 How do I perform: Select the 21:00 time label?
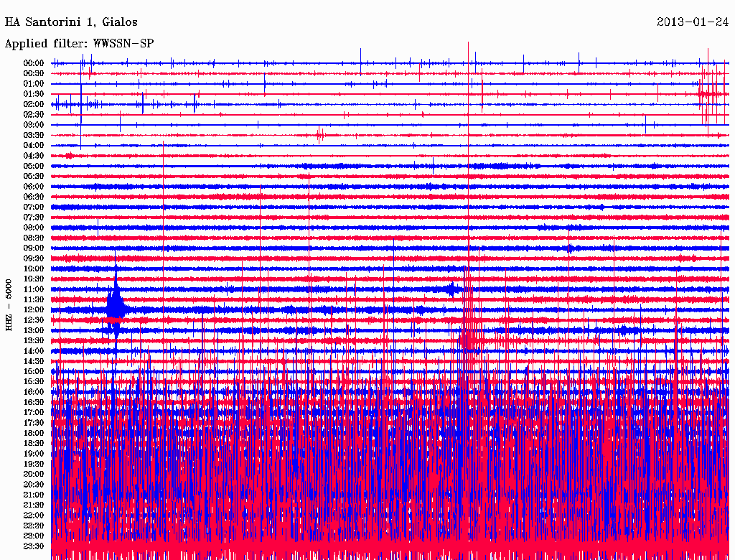(34, 495)
